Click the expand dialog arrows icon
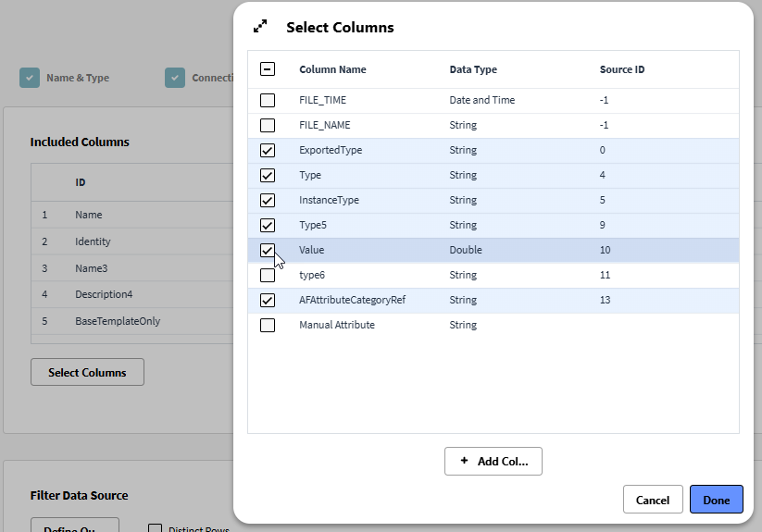Screen dimensions: 762x532 [x=260, y=27]
